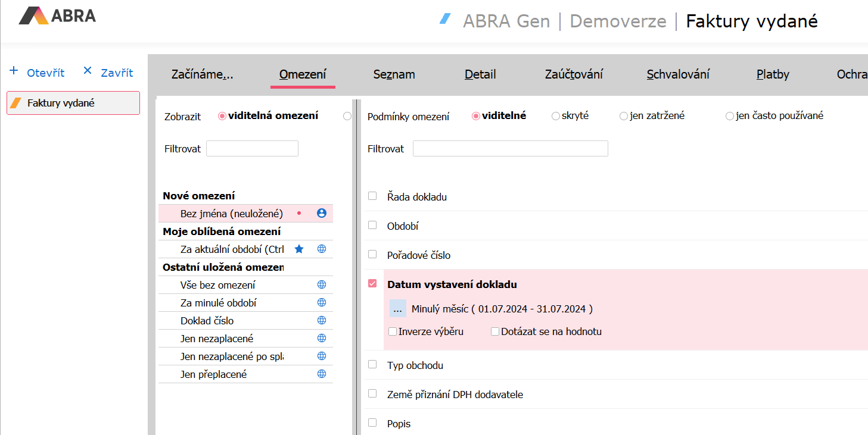868x435 pixels.
Task: Click the globe icon beside Za minulé období
Action: pos(322,302)
